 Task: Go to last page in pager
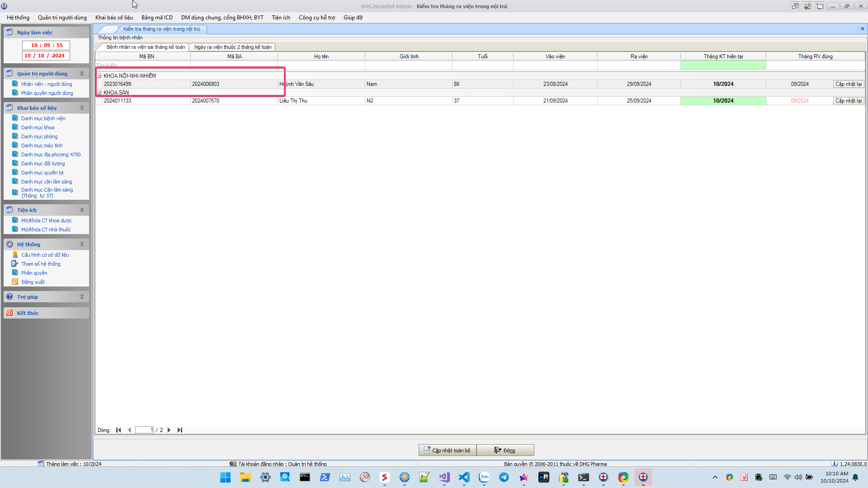[180, 430]
